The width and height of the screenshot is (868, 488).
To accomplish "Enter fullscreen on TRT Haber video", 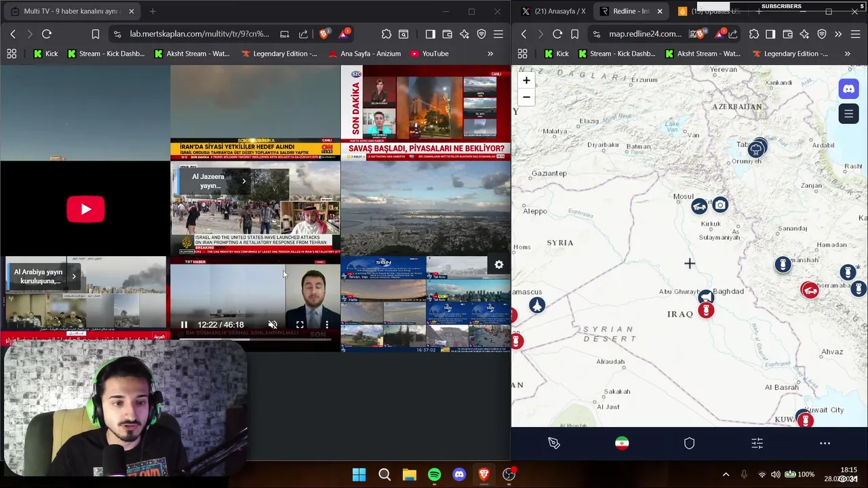I will point(300,325).
